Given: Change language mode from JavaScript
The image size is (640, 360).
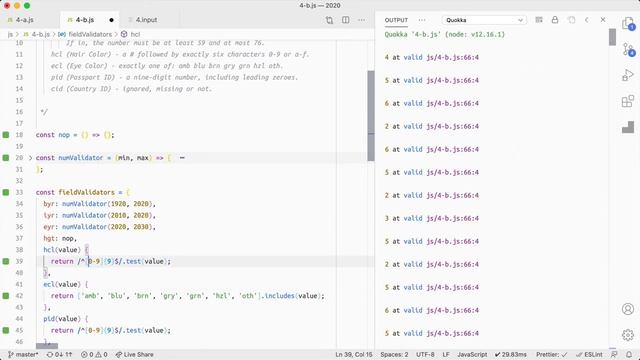Looking at the screenshot, I should coord(472,354).
